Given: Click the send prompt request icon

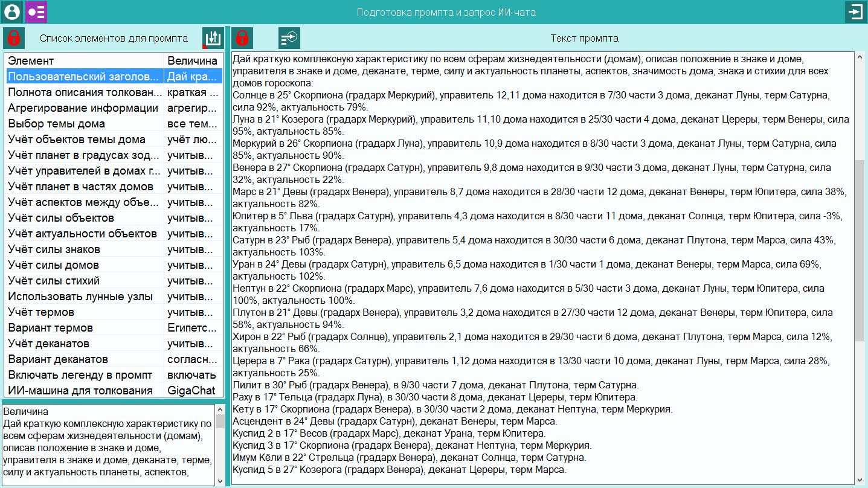Looking at the screenshot, I should 289,38.
